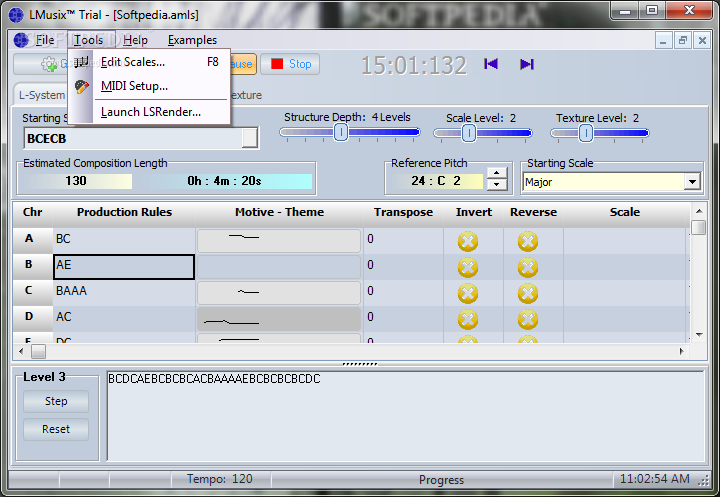
Task: Click production rule AC in row D
Action: tap(124, 317)
